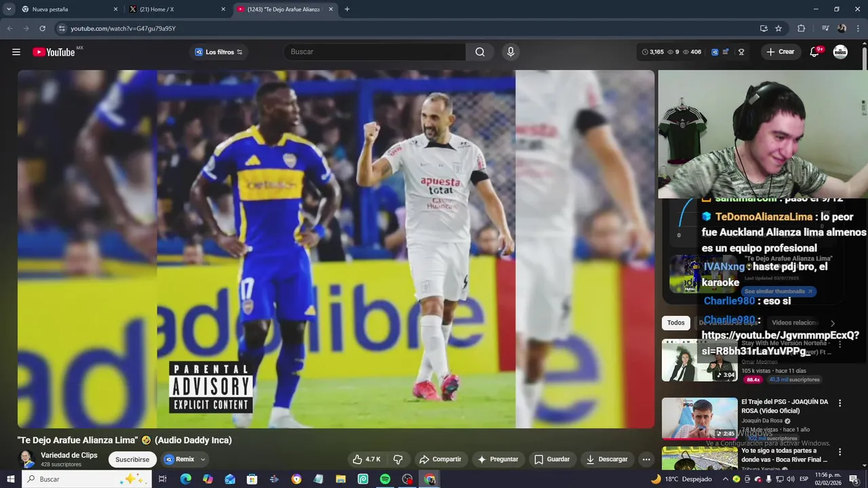
Task: Click the search magnifier button
Action: coord(480,52)
